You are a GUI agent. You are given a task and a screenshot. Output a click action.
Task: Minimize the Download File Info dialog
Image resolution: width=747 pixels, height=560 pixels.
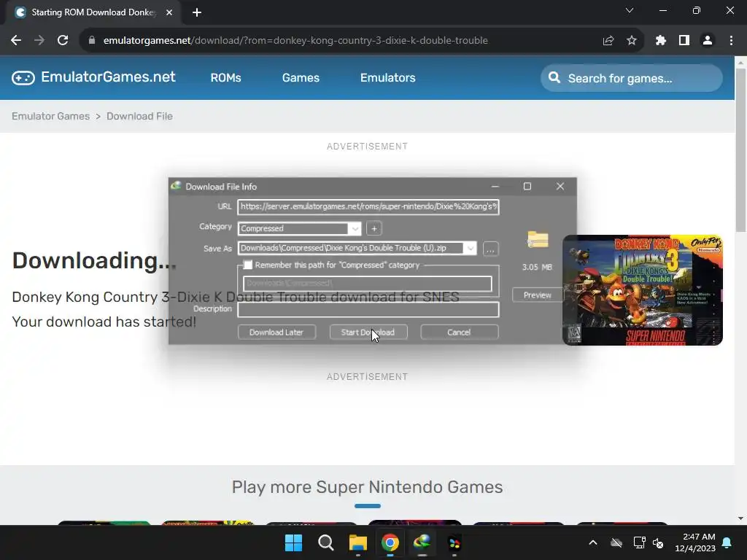pyautogui.click(x=495, y=186)
